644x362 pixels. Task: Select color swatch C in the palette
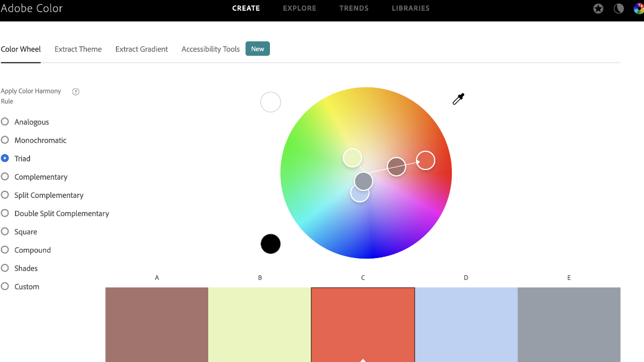click(363, 324)
